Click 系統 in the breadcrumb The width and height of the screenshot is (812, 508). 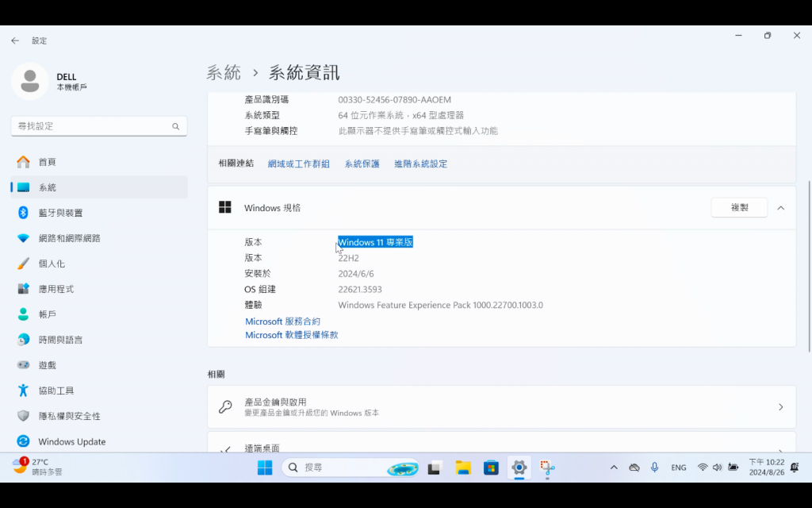[224, 72]
